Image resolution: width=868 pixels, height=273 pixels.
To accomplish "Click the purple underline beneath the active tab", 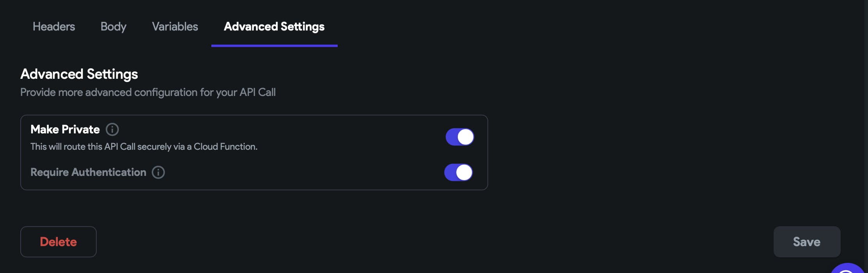I will click(275, 46).
